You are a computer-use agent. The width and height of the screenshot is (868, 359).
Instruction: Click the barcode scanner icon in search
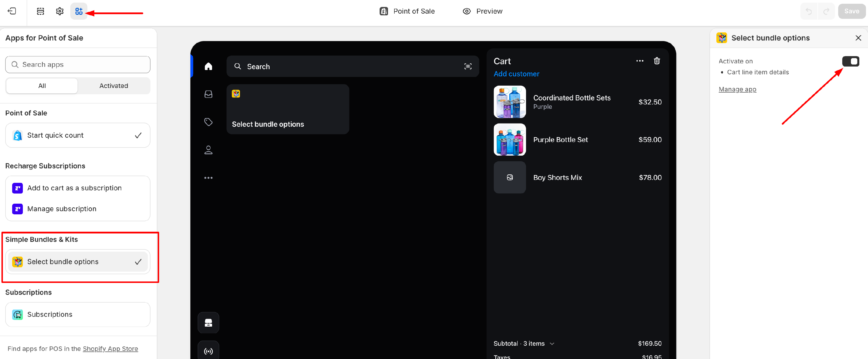pyautogui.click(x=468, y=66)
